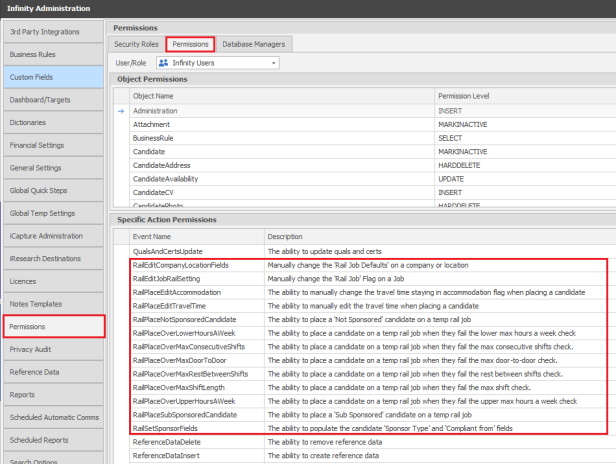Sort by Object Name column header

282,96
